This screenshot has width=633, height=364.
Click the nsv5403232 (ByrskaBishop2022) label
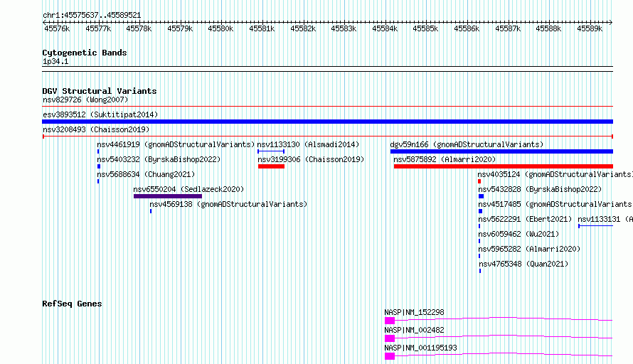coord(159,159)
